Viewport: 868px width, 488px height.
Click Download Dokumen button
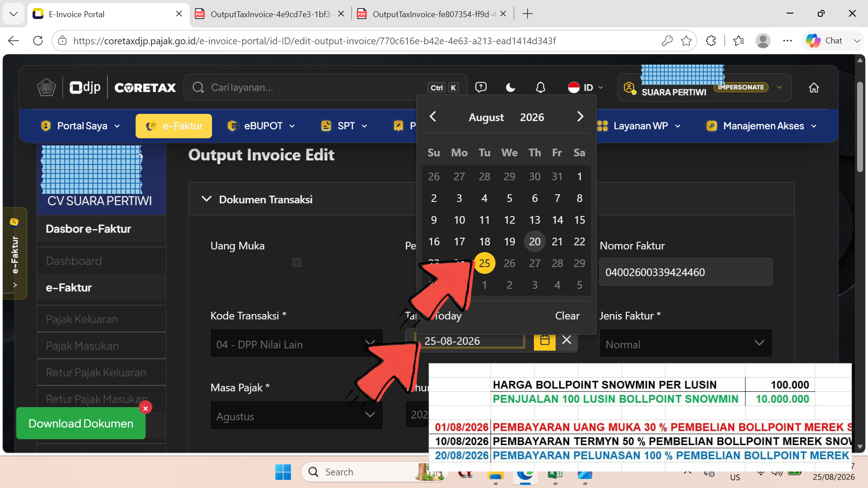click(81, 423)
